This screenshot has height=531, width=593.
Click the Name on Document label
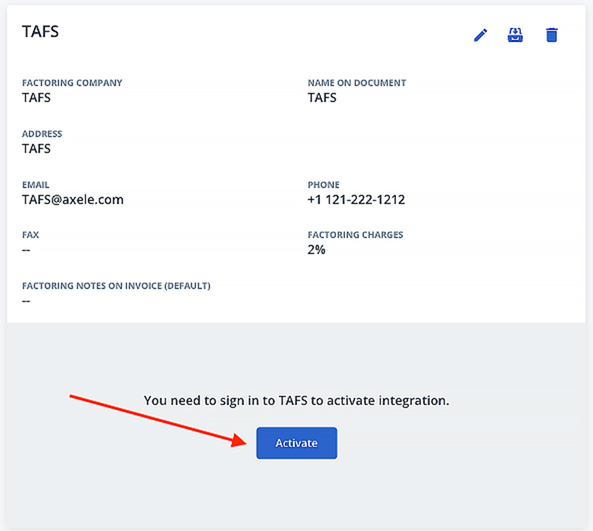(357, 83)
